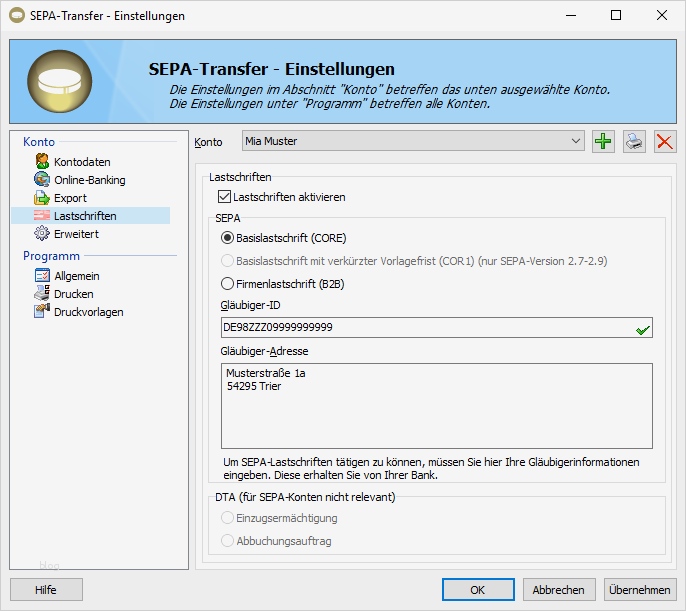Screen dimensions: 686x611
Task: Click the Druckvorlagen icon
Action: tap(42, 311)
